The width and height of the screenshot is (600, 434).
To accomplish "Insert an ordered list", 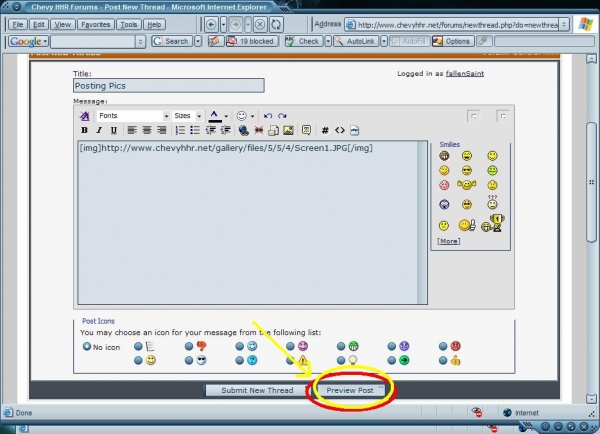I will pos(181,130).
